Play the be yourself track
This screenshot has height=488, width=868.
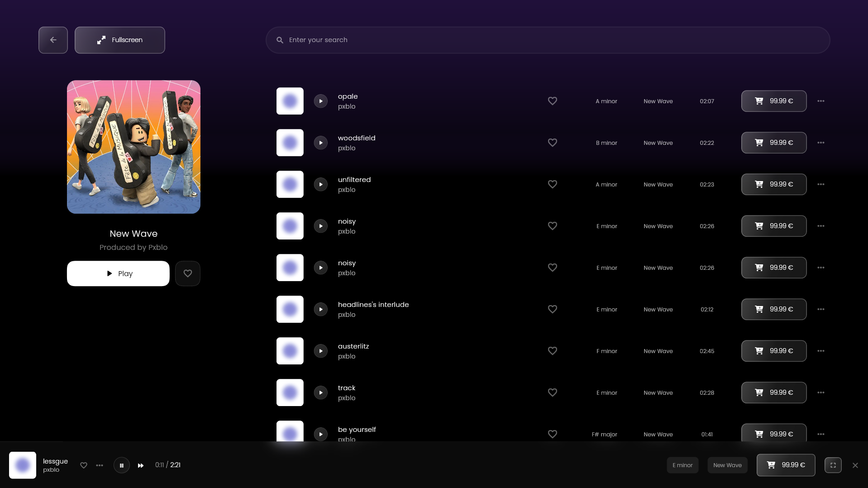(321, 434)
